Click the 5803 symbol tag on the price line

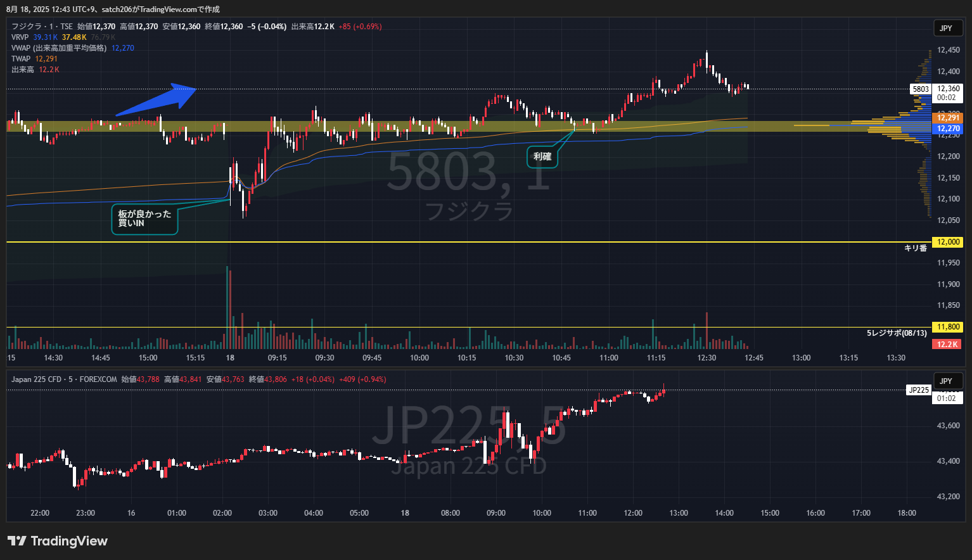click(921, 89)
